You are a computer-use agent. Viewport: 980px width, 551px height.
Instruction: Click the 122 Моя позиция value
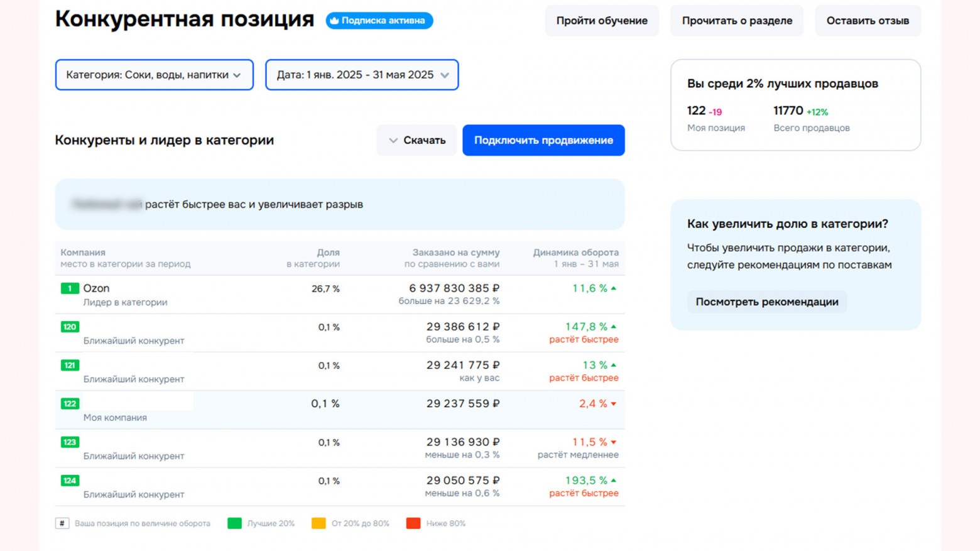pyautogui.click(x=696, y=111)
